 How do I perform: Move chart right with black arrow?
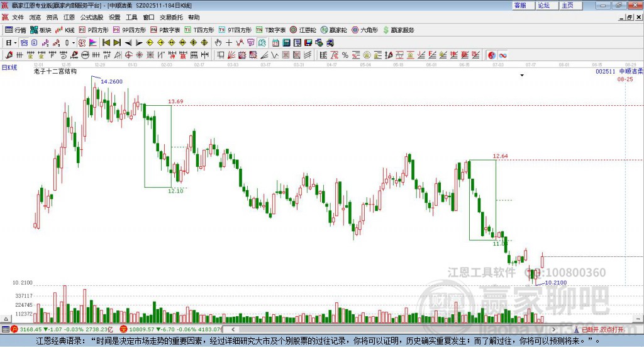click(x=139, y=43)
